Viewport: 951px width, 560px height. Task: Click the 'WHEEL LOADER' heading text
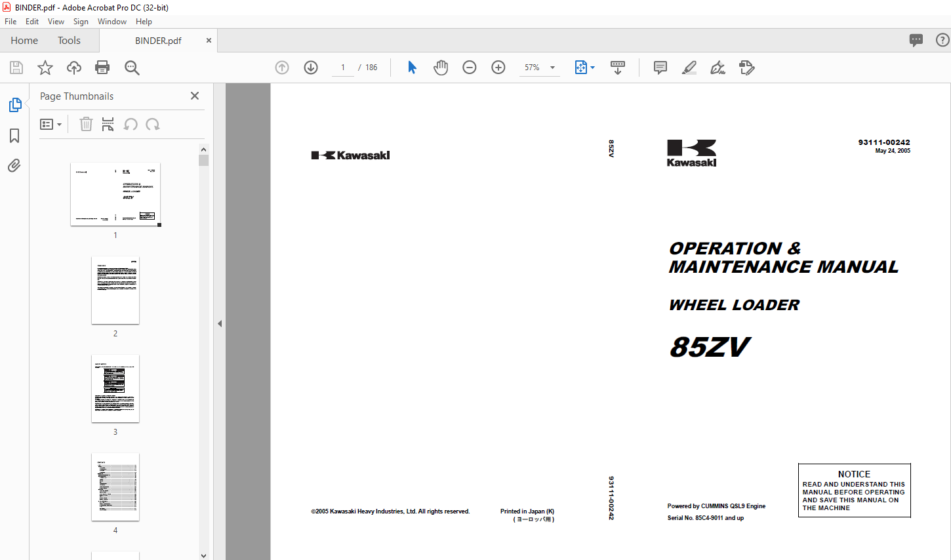click(x=734, y=305)
